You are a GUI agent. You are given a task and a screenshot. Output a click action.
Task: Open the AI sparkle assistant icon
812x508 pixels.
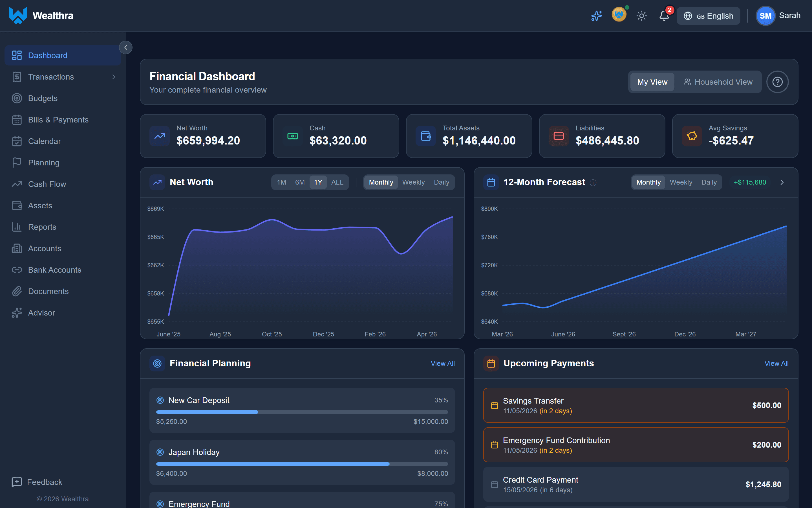coord(596,16)
